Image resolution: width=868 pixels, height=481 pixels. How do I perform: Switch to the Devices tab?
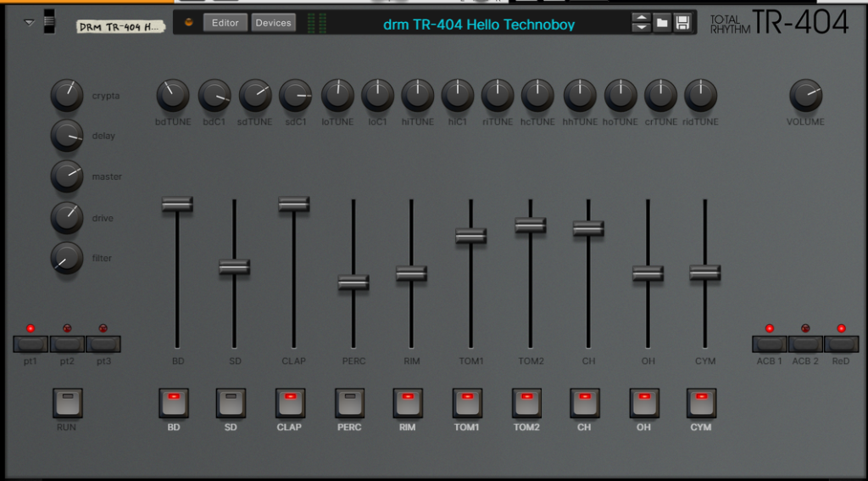(x=273, y=23)
